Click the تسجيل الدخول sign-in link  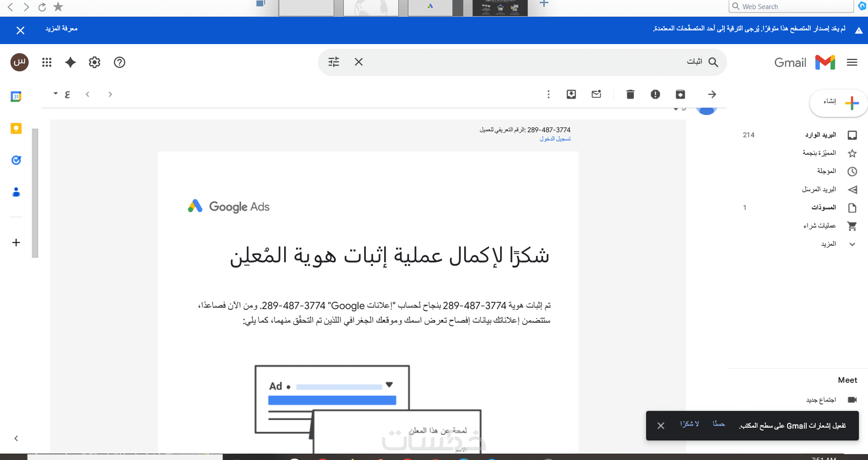pyautogui.click(x=555, y=139)
